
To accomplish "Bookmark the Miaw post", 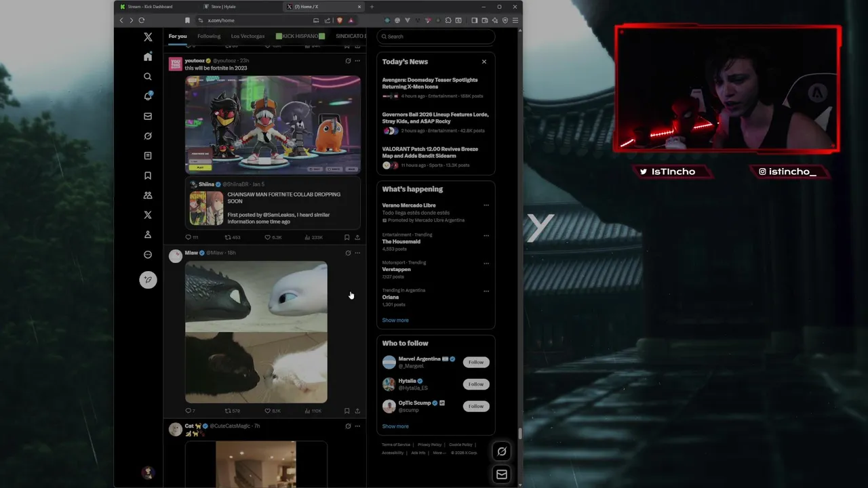I will coord(347,411).
